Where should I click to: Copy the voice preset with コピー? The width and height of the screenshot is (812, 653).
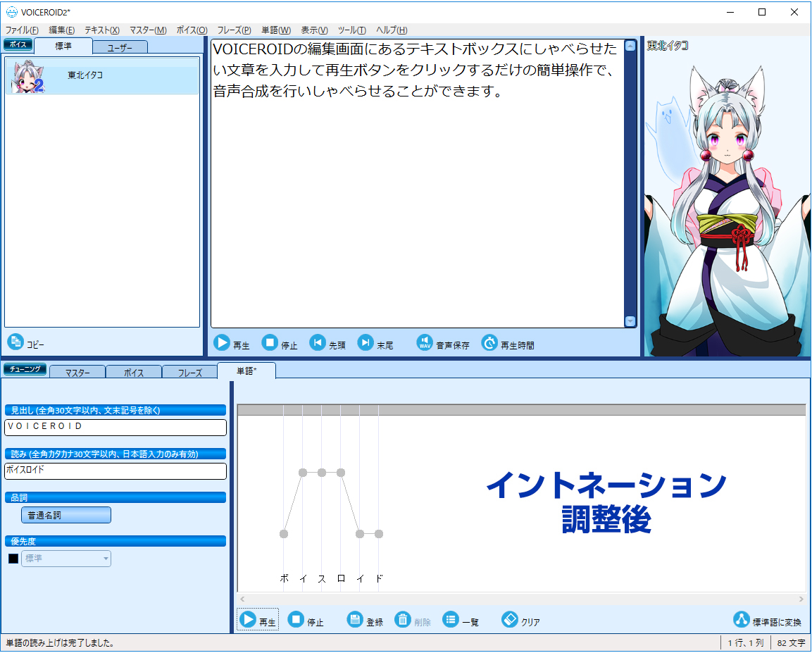click(26, 343)
